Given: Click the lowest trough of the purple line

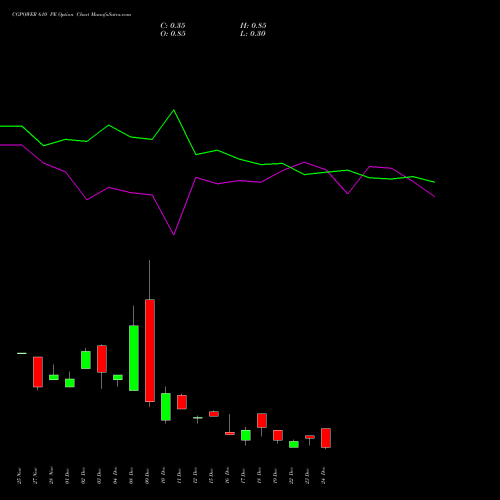Looking at the screenshot, I should 174,234.
